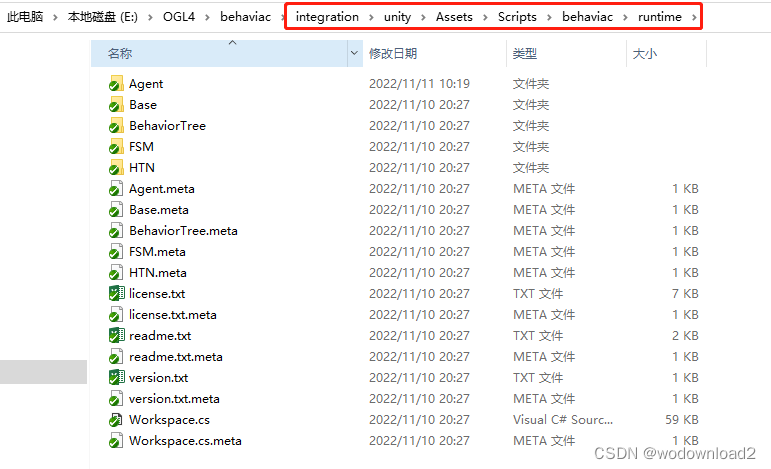Go to first behaviac folder in breadcrumb
This screenshot has width=771, height=469.
[x=245, y=17]
